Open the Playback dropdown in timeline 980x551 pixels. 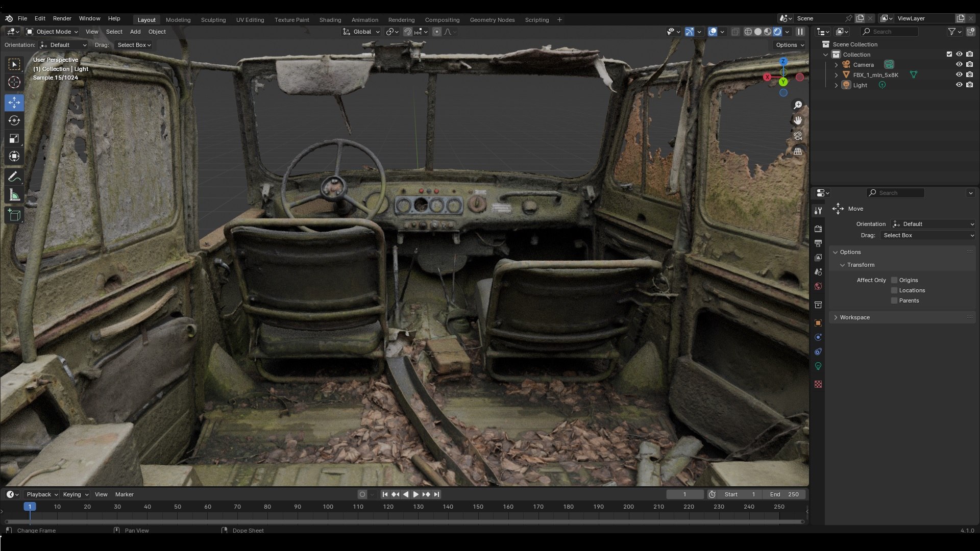click(42, 494)
